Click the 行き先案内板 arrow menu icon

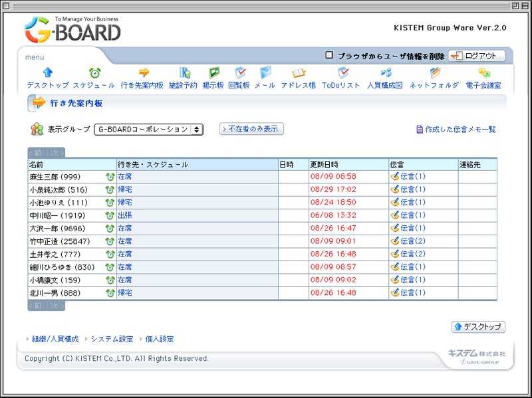(144, 72)
